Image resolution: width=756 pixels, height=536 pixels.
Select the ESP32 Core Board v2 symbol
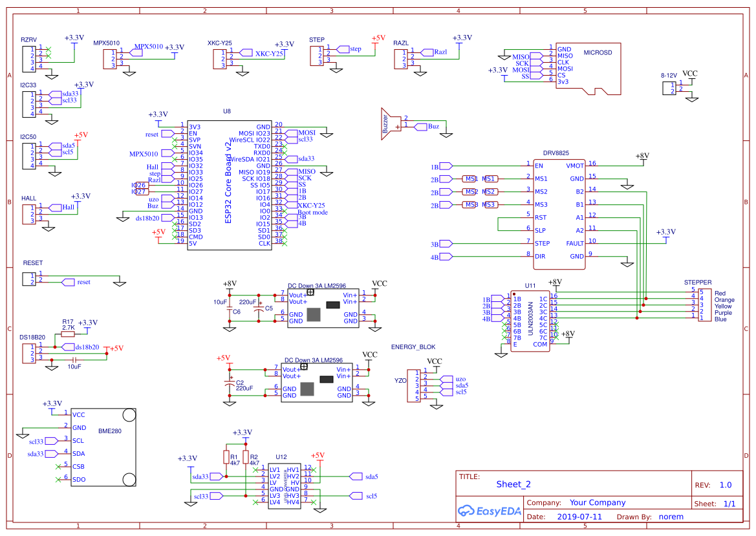click(230, 184)
